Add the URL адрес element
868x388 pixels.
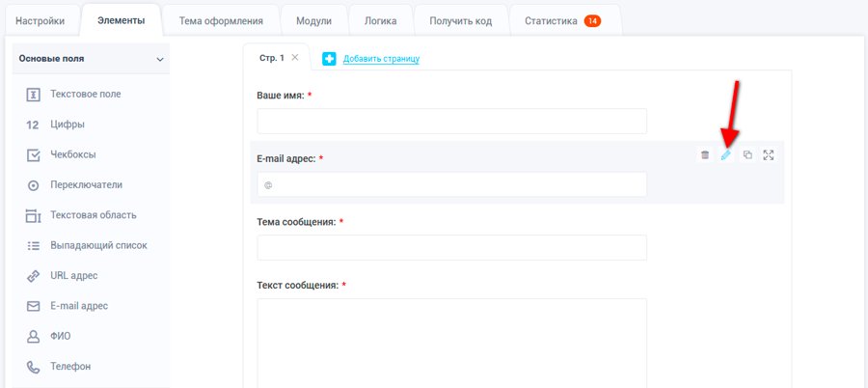coord(73,276)
